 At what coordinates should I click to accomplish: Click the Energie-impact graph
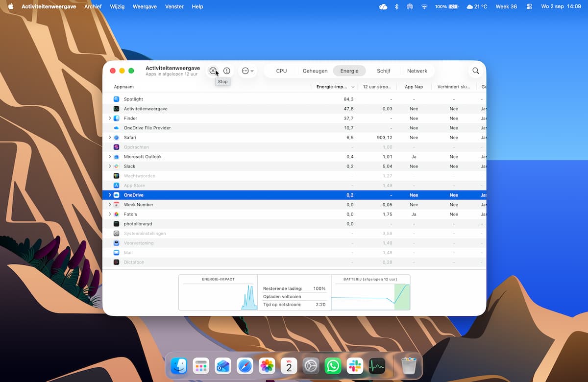pyautogui.click(x=218, y=292)
